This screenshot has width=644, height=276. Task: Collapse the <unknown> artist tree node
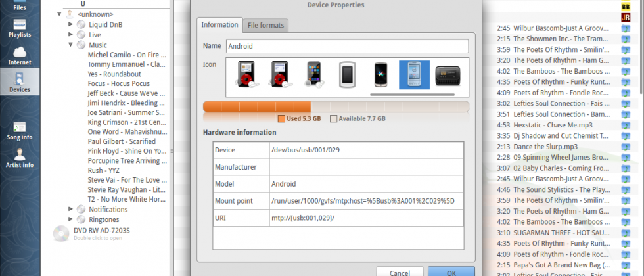tap(60, 14)
